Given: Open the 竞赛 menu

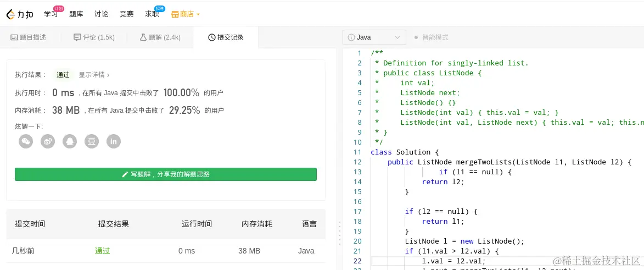Looking at the screenshot, I should point(126,14).
